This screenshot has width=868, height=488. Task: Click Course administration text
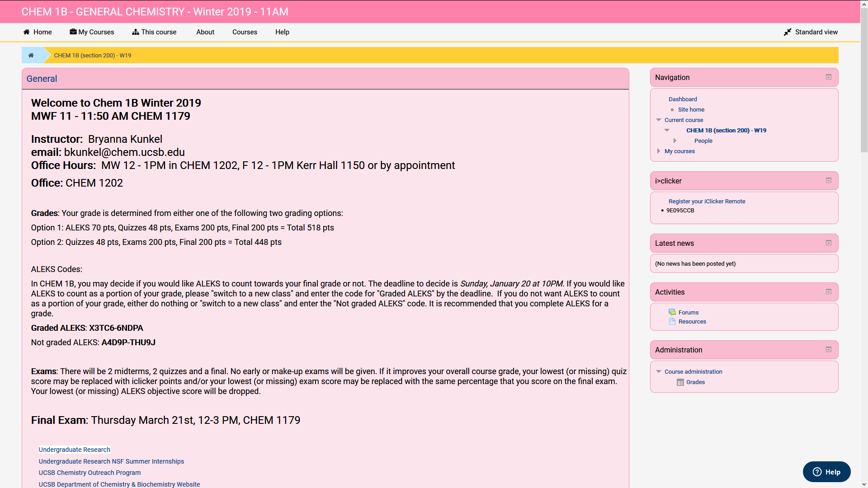click(x=693, y=372)
